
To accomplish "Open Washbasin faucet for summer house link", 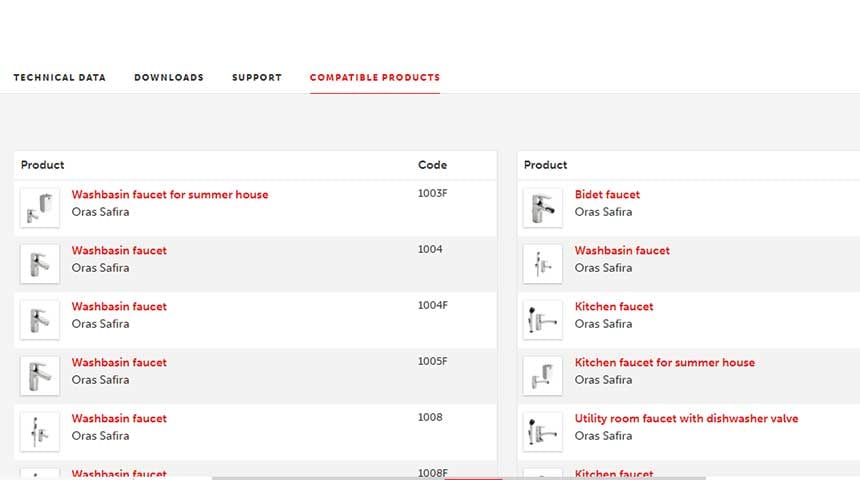I will click(170, 194).
